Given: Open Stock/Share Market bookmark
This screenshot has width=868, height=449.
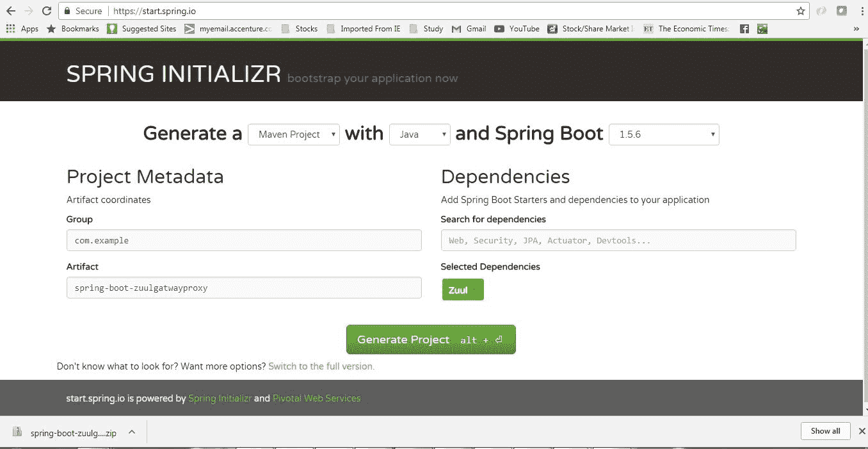Looking at the screenshot, I should click(591, 29).
